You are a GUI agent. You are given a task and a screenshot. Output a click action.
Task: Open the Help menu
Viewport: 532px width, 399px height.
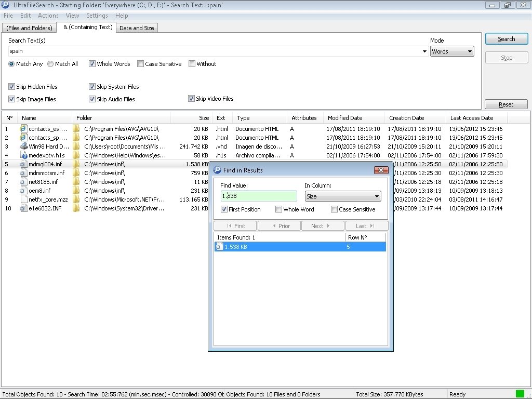(x=122, y=16)
